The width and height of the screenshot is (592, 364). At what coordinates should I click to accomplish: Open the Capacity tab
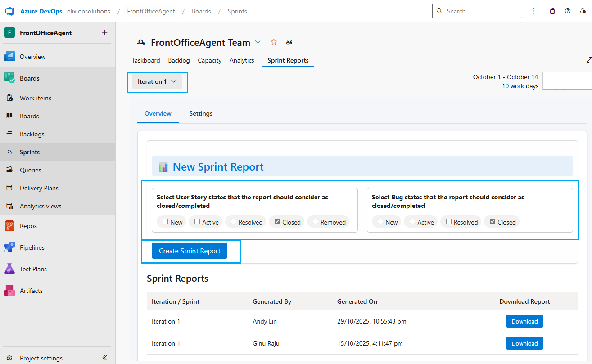(209, 60)
